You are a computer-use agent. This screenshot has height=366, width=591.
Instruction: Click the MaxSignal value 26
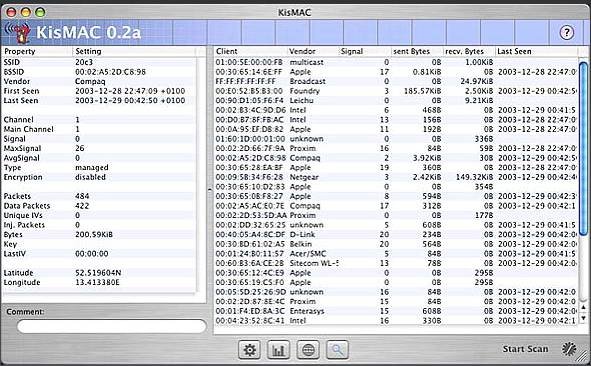(80, 149)
